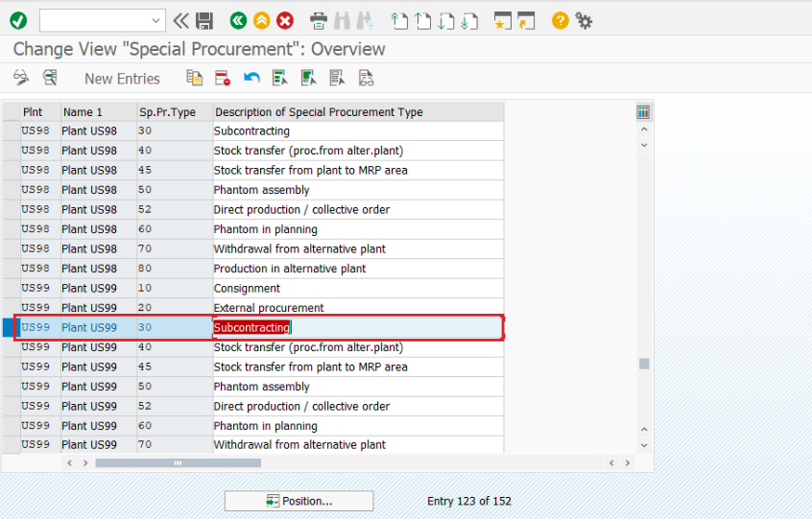Click the Position... button
Image resolution: width=812 pixels, height=519 pixels.
[x=299, y=501]
